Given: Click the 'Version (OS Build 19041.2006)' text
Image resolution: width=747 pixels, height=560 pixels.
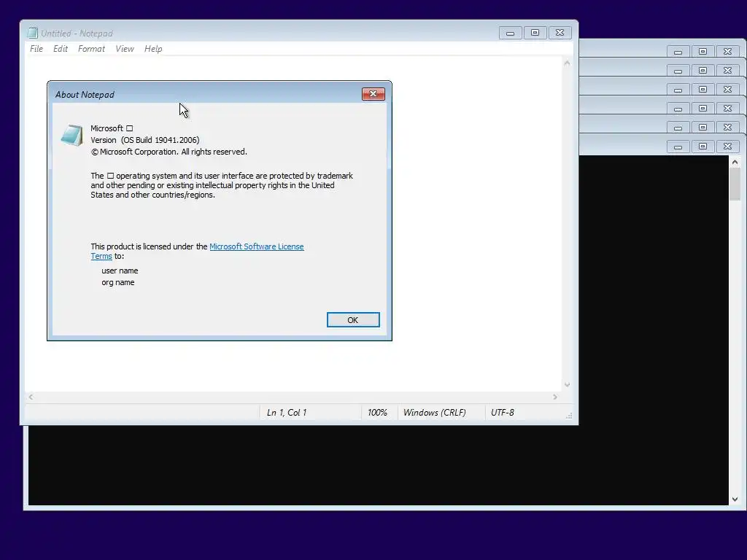Looking at the screenshot, I should click(145, 140).
